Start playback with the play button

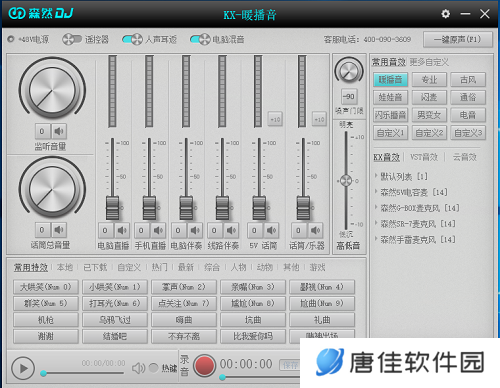pos(23,368)
